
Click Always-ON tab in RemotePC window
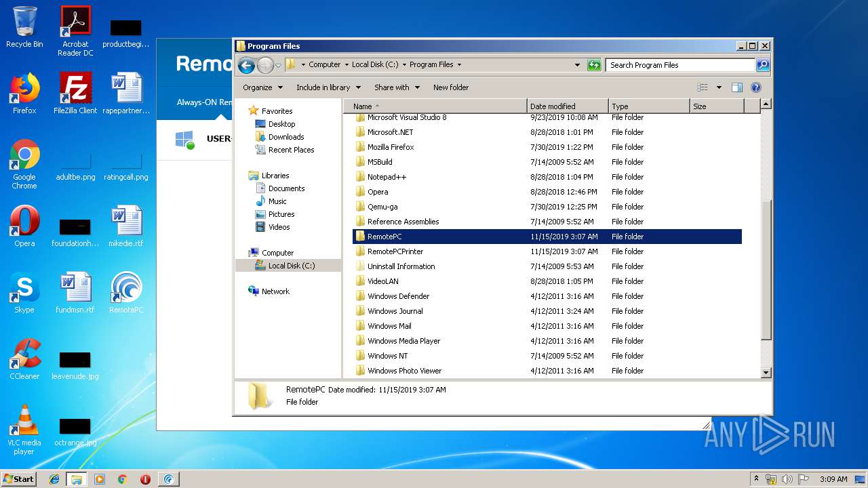[204, 102]
